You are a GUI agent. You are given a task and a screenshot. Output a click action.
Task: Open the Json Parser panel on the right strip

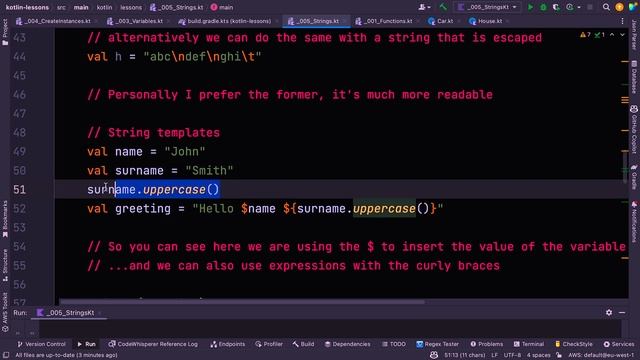click(634, 34)
